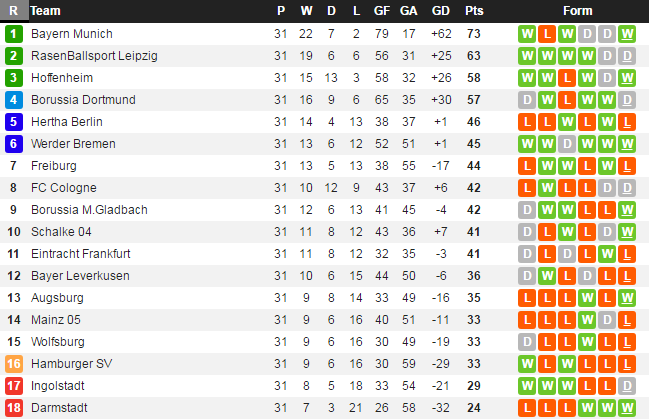Click the GD column header
The image size is (649, 419).
[x=441, y=11]
